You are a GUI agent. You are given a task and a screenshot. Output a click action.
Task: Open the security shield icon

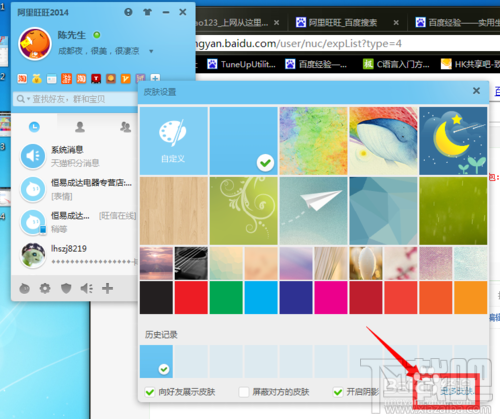(x=66, y=288)
